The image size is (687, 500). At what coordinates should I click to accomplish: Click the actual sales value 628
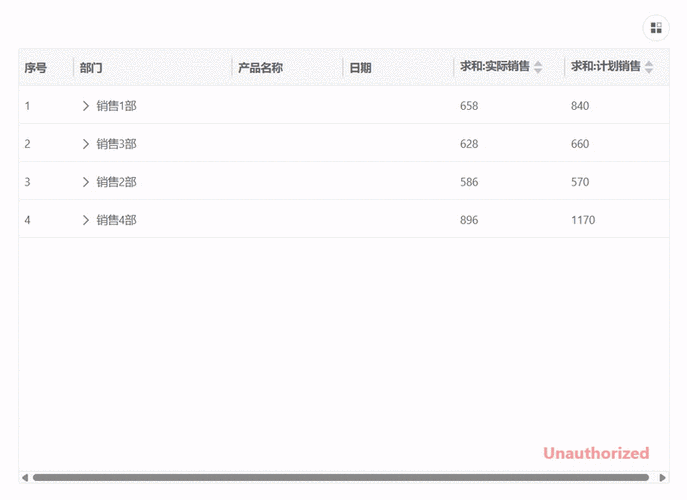tap(469, 144)
